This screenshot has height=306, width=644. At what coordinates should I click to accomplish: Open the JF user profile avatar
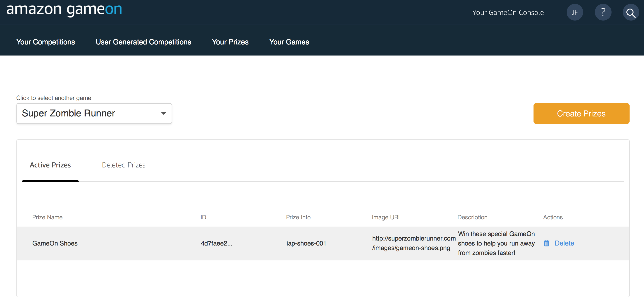point(575,12)
